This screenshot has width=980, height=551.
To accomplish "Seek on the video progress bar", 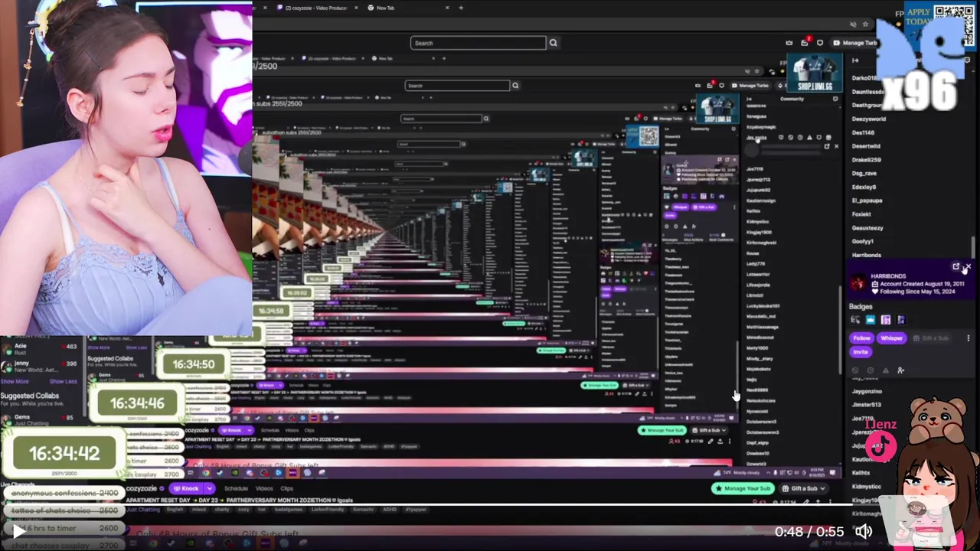I will coord(490,504).
